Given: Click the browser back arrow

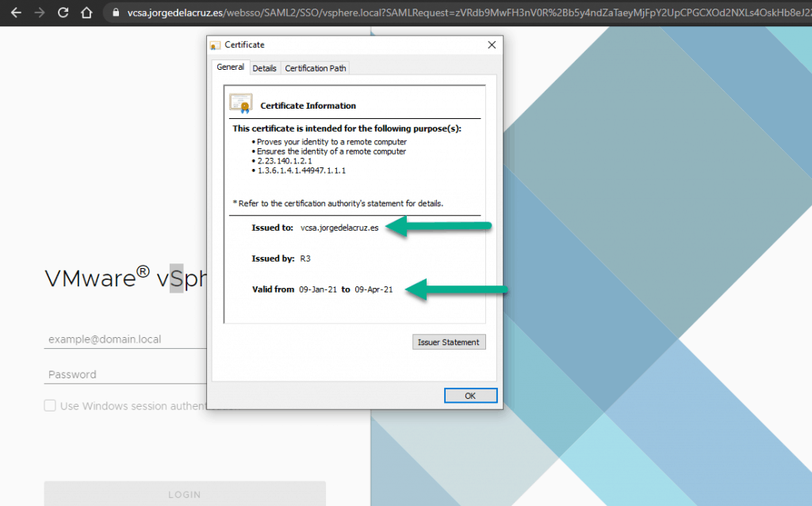Looking at the screenshot, I should click(x=15, y=13).
